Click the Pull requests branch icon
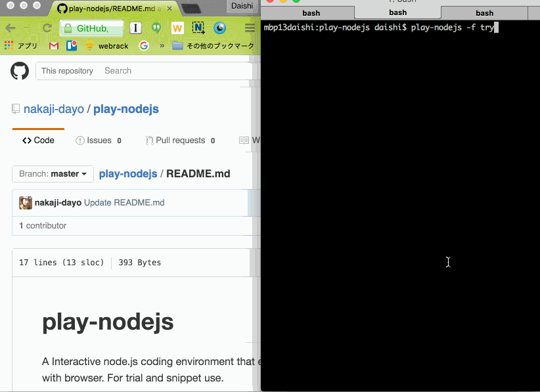 (149, 141)
